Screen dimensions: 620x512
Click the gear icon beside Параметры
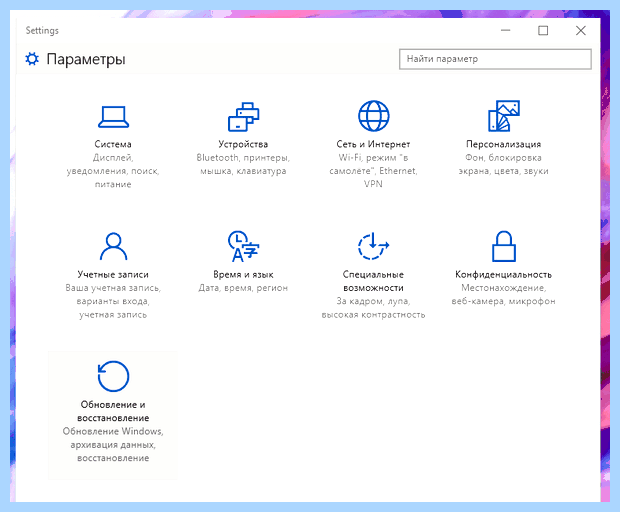tap(32, 59)
